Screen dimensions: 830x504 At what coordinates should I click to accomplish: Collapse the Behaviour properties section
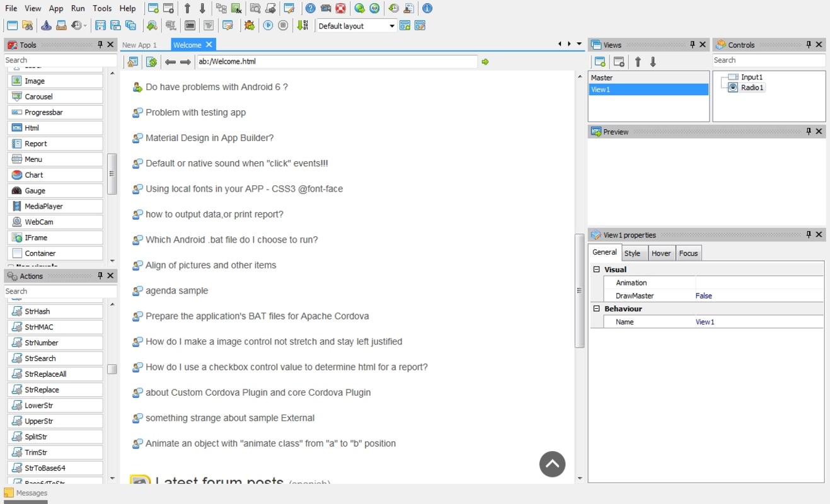pyautogui.click(x=596, y=309)
